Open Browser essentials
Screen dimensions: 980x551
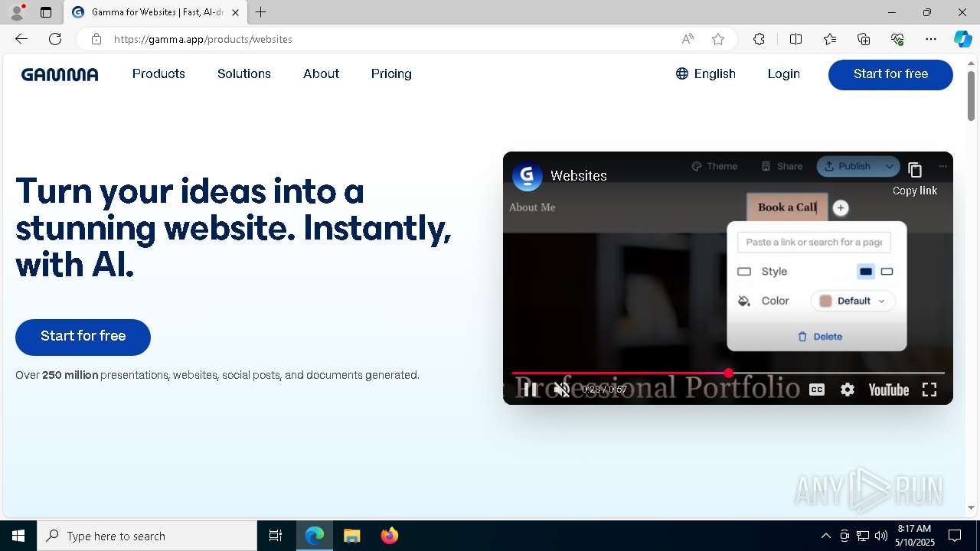[897, 39]
